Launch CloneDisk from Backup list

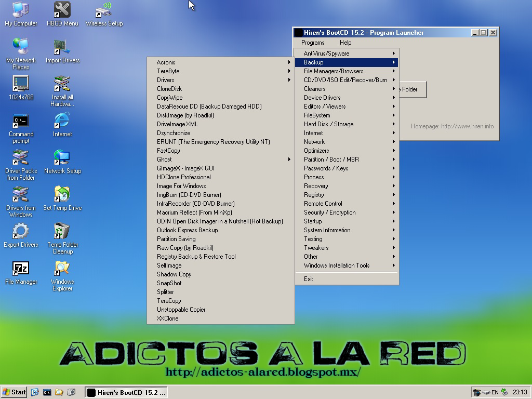coord(220,88)
